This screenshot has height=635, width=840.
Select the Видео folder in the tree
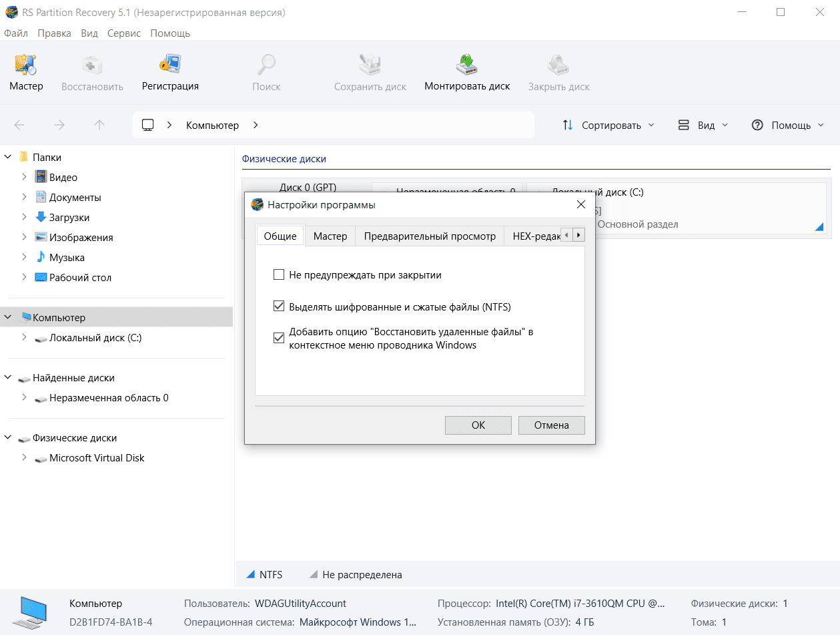(63, 178)
